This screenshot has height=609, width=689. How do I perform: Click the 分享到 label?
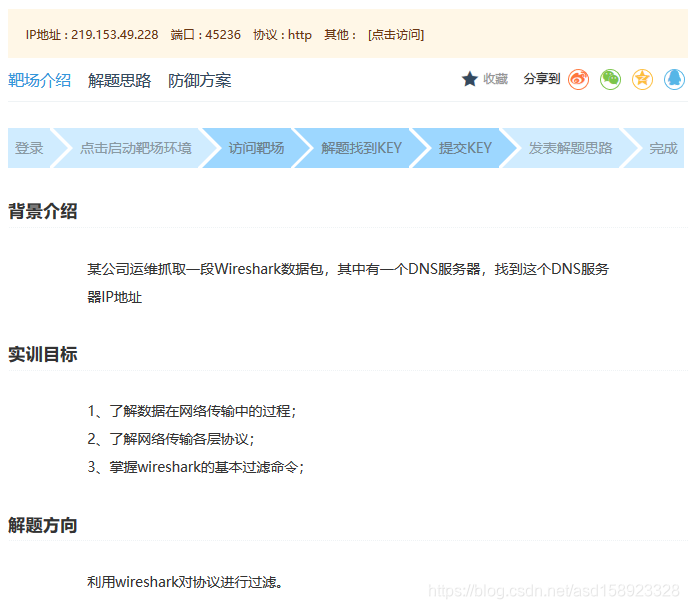click(542, 79)
